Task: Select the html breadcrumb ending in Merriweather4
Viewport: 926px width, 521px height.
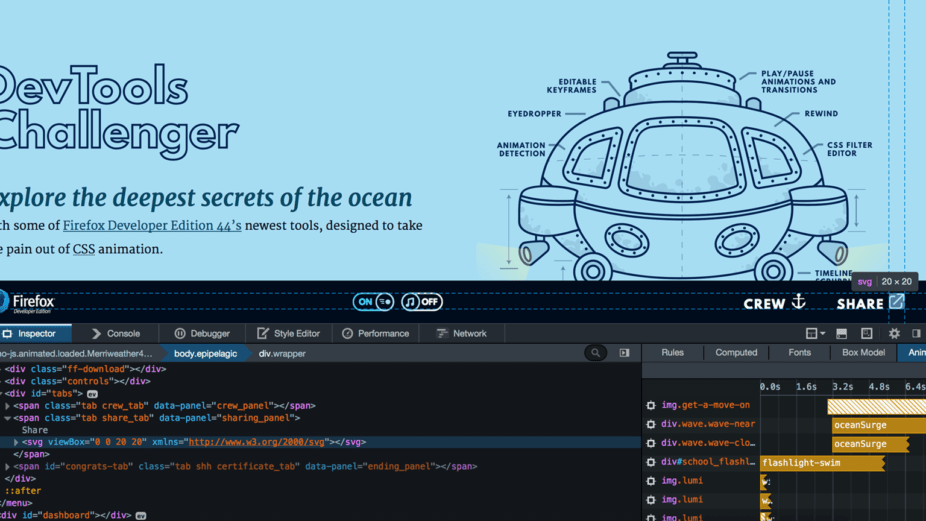Action: (x=77, y=353)
